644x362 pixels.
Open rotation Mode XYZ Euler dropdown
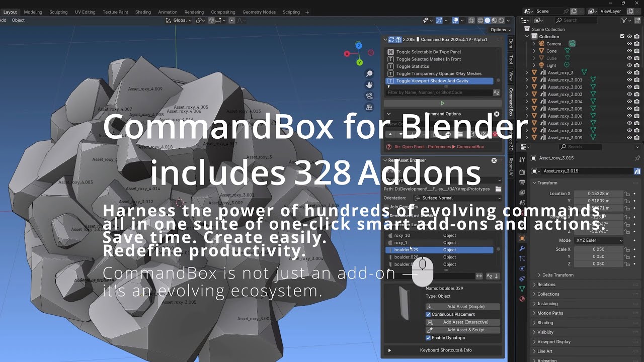[x=599, y=240]
